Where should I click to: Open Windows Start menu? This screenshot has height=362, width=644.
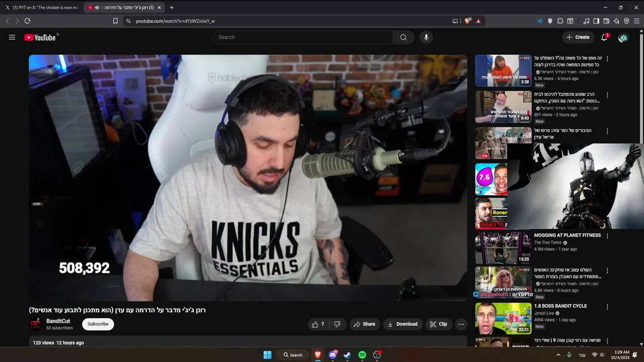coord(268,355)
